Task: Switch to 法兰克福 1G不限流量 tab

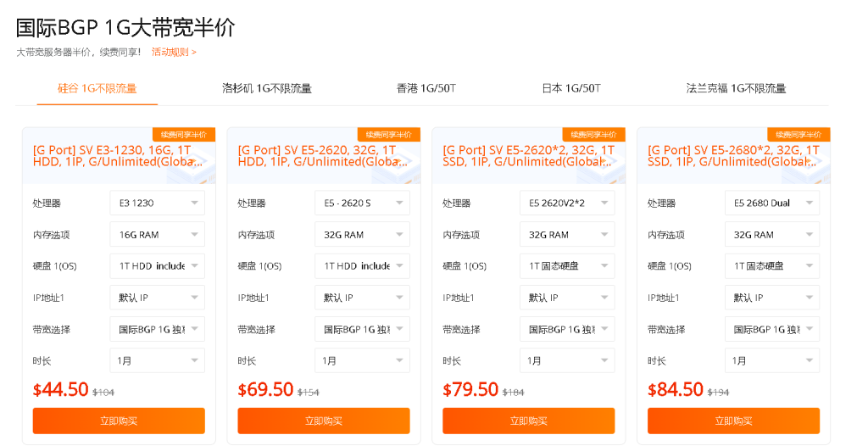Action: [736, 88]
